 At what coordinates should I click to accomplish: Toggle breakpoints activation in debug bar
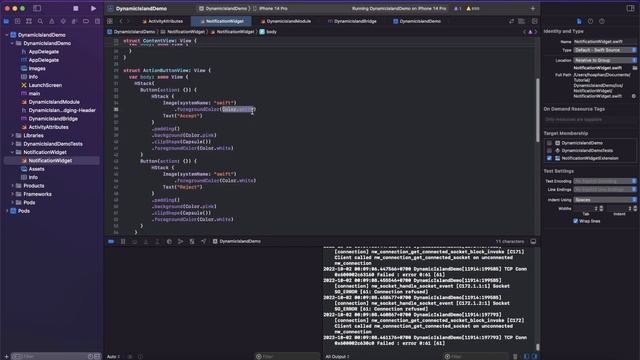click(x=111, y=242)
